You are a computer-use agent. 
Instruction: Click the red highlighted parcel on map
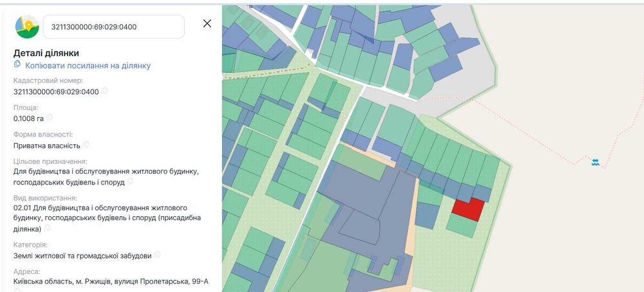(x=469, y=210)
